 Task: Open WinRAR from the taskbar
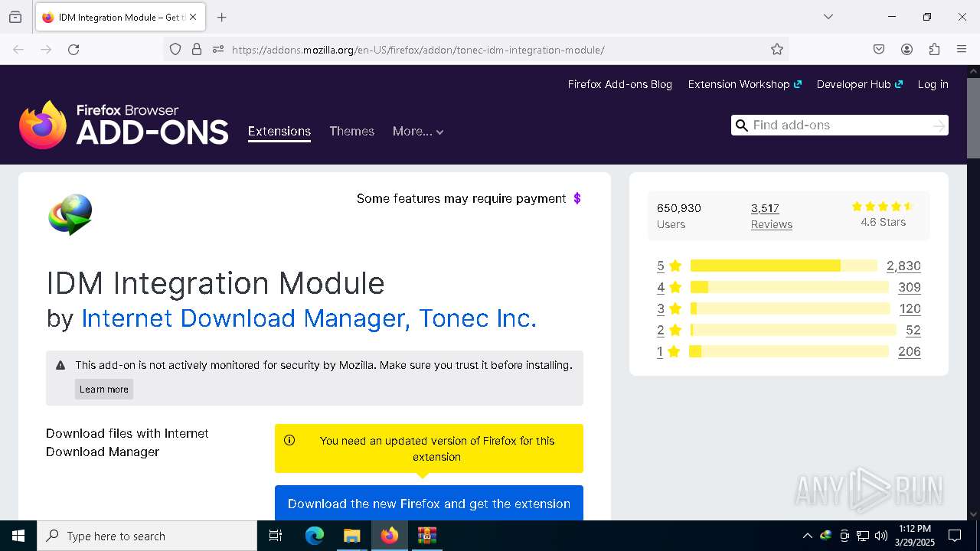click(426, 536)
